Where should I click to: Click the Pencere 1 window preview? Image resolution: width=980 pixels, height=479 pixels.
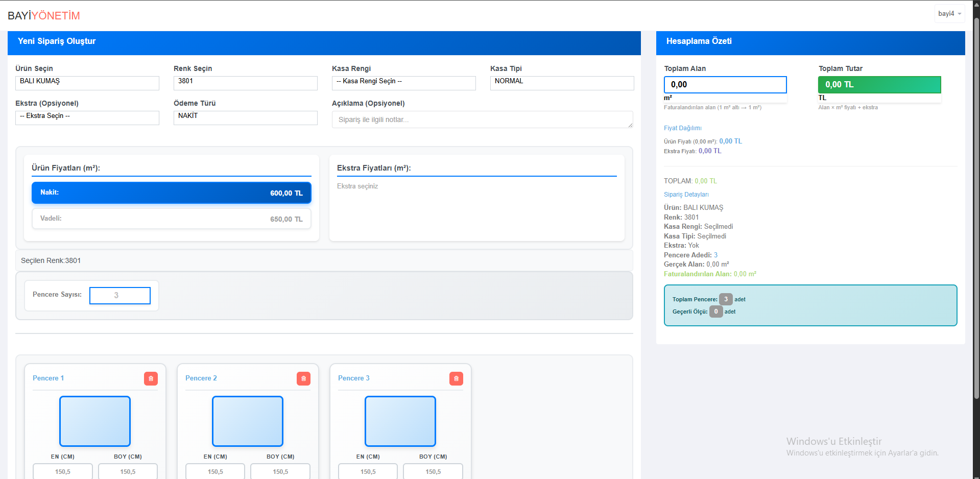tap(95, 421)
